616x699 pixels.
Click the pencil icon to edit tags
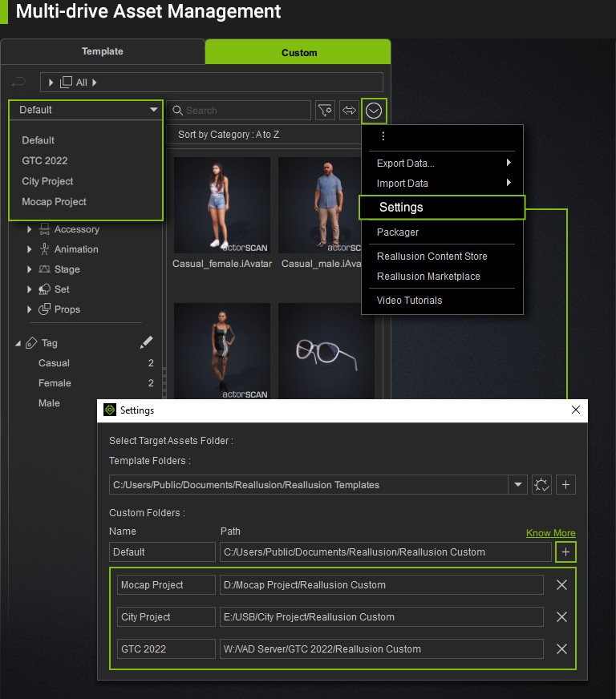[146, 342]
